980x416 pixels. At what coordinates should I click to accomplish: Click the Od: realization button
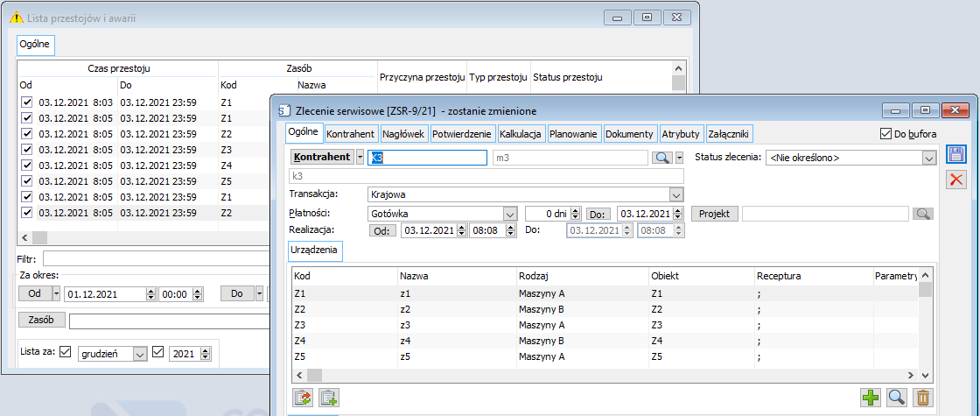[381, 230]
